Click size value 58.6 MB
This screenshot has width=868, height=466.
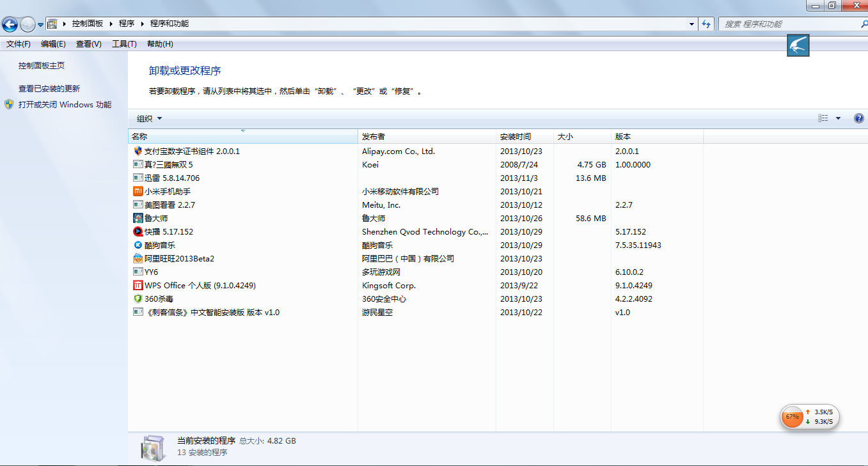(x=591, y=219)
